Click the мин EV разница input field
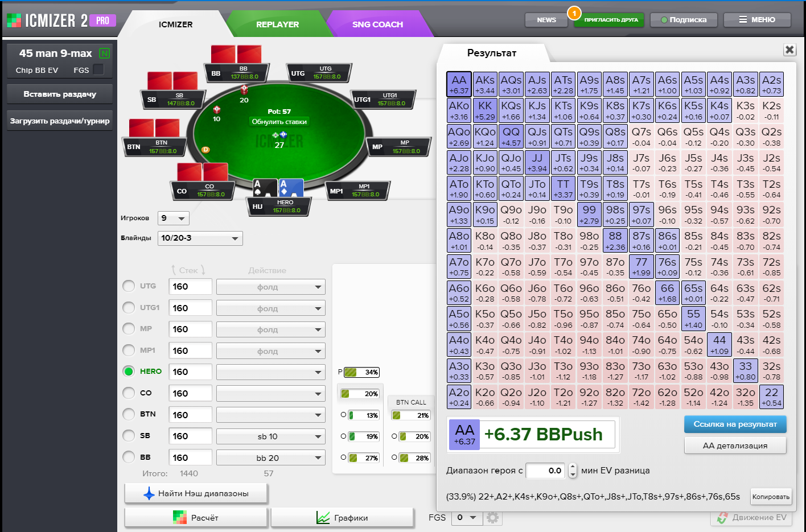The width and height of the screenshot is (806, 532). click(x=546, y=471)
